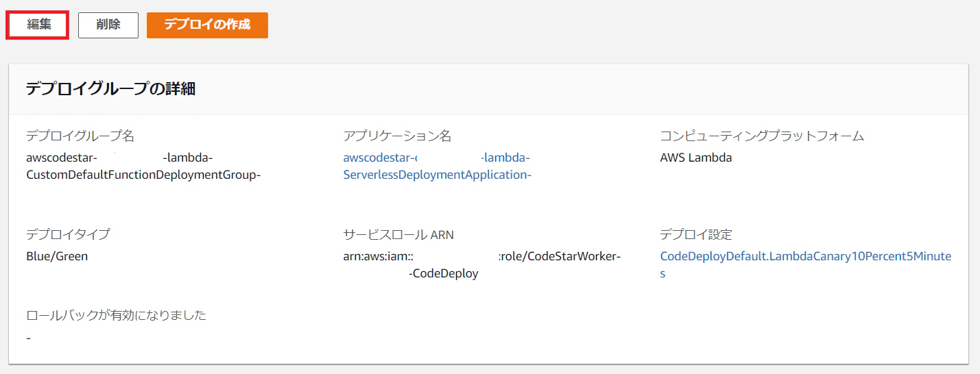Select the arn:aws:iam role/CodeStarWorker text

(482, 256)
